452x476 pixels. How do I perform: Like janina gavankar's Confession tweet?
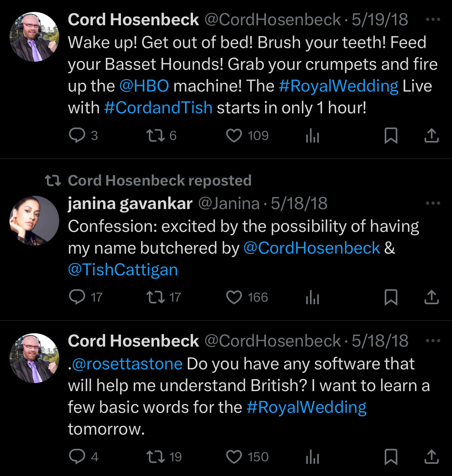tap(234, 297)
